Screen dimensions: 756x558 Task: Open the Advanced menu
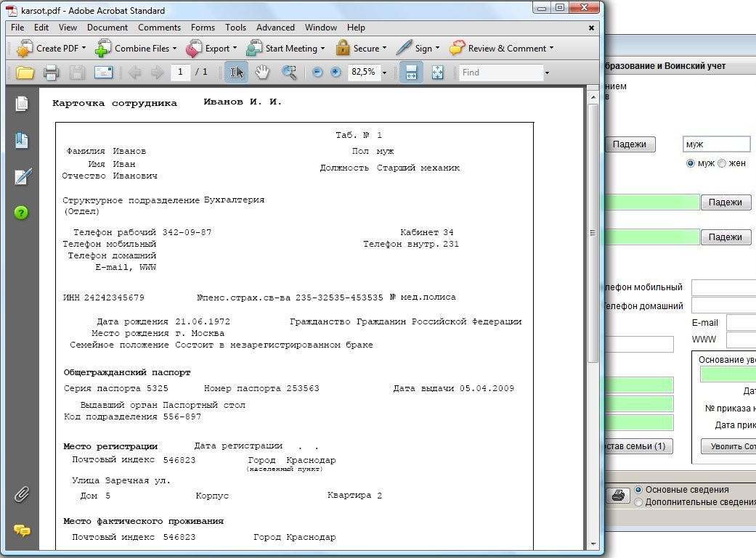click(x=275, y=28)
